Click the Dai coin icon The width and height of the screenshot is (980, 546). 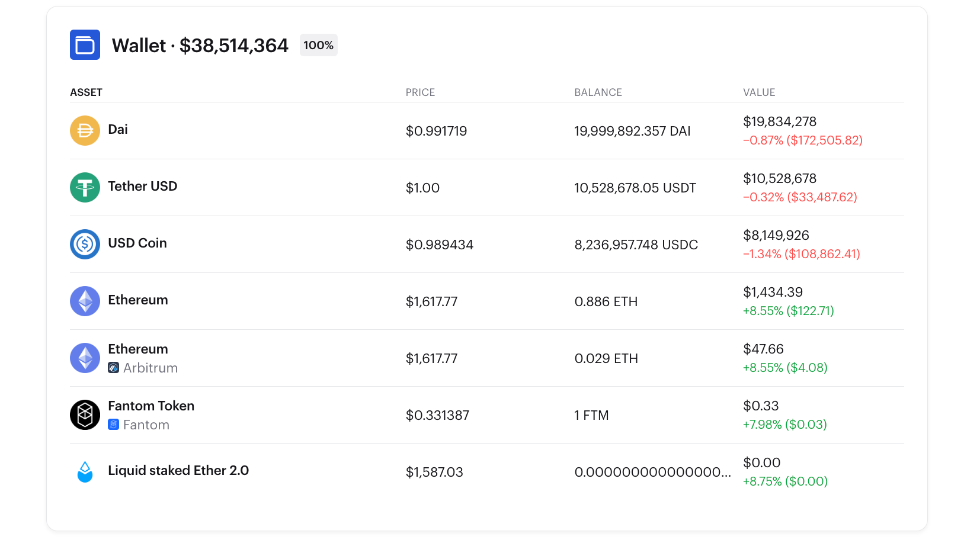tap(85, 130)
